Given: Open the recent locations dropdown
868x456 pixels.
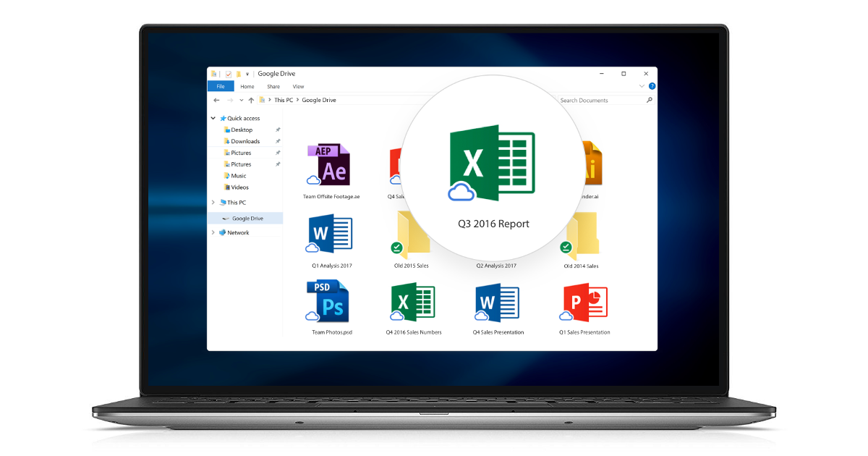Looking at the screenshot, I should click(242, 100).
